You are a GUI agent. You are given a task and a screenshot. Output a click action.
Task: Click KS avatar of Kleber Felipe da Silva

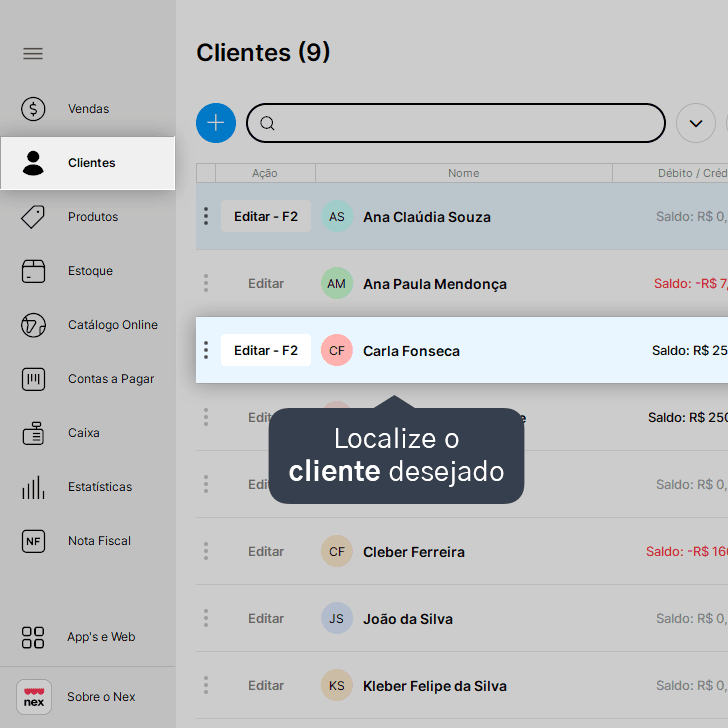[337, 685]
